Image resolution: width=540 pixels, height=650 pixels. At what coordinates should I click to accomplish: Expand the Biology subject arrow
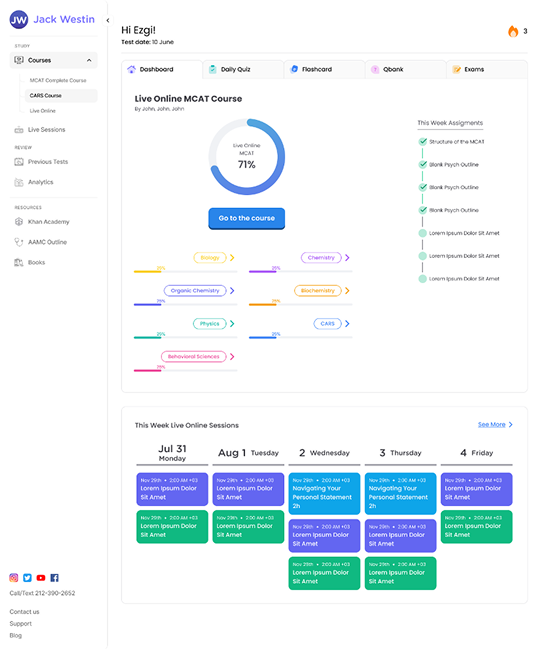[x=232, y=258]
